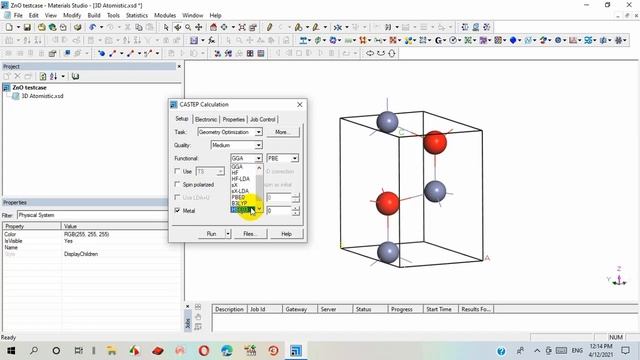Switch to the Job Control tab
Screen dimensions: 640x360
tap(262, 120)
